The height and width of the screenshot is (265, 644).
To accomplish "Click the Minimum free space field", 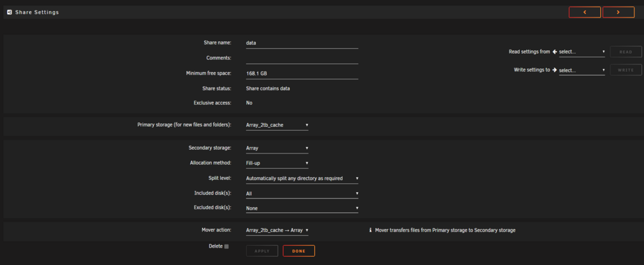I will tap(302, 74).
